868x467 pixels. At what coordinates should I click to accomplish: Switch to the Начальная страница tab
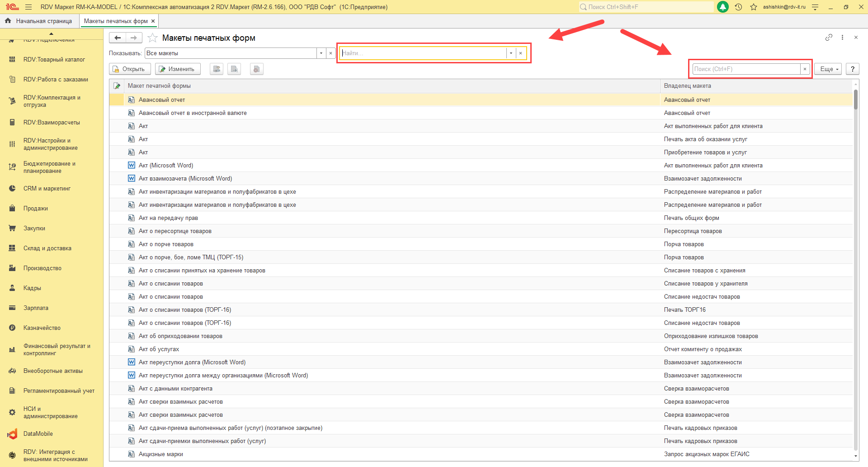(39, 21)
